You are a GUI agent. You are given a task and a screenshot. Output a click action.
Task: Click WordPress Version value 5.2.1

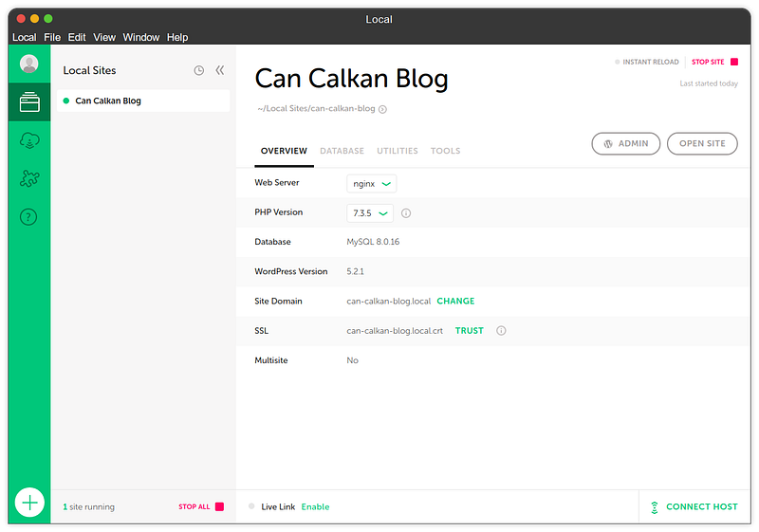[x=355, y=272]
